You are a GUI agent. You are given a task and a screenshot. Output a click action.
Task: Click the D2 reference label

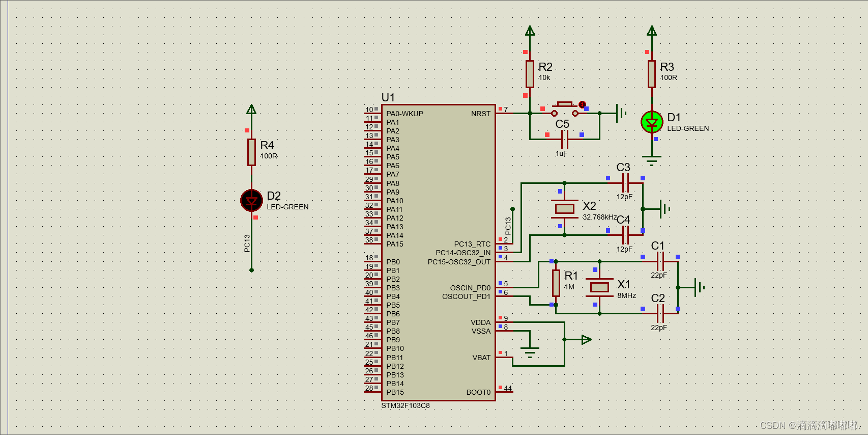(x=274, y=196)
